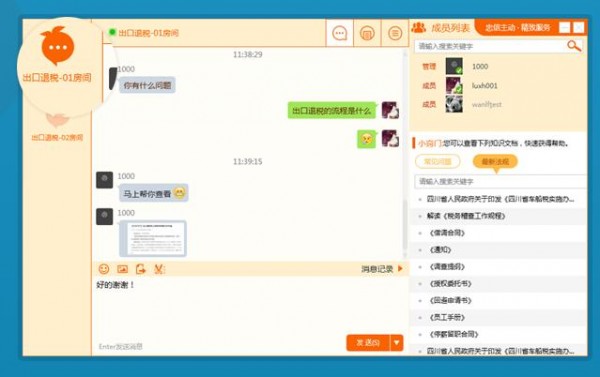Select member name luxh001
Viewport: 600px width, 377px height.
[484, 85]
